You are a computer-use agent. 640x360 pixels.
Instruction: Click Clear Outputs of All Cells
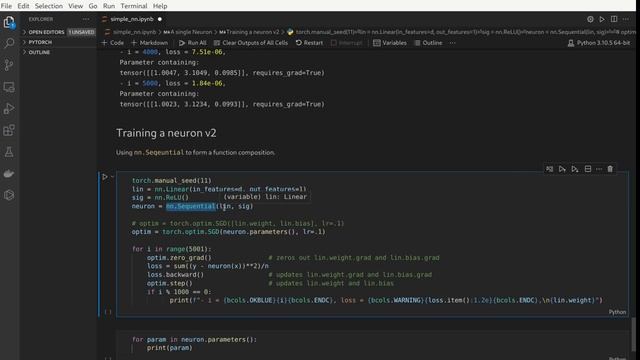(x=251, y=43)
